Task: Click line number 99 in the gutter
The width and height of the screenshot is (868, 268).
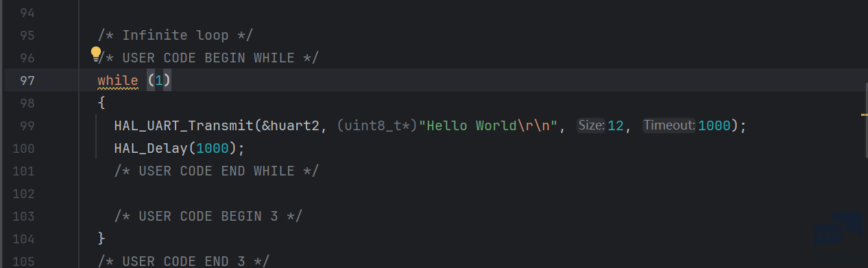Action: click(27, 126)
